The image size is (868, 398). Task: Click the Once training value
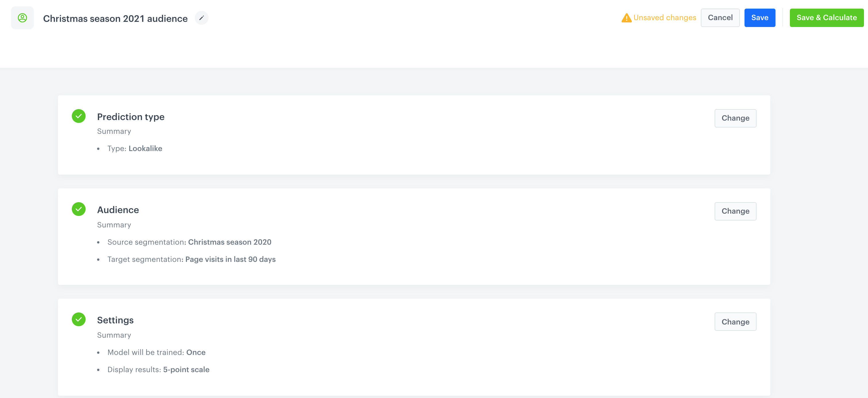tap(196, 352)
